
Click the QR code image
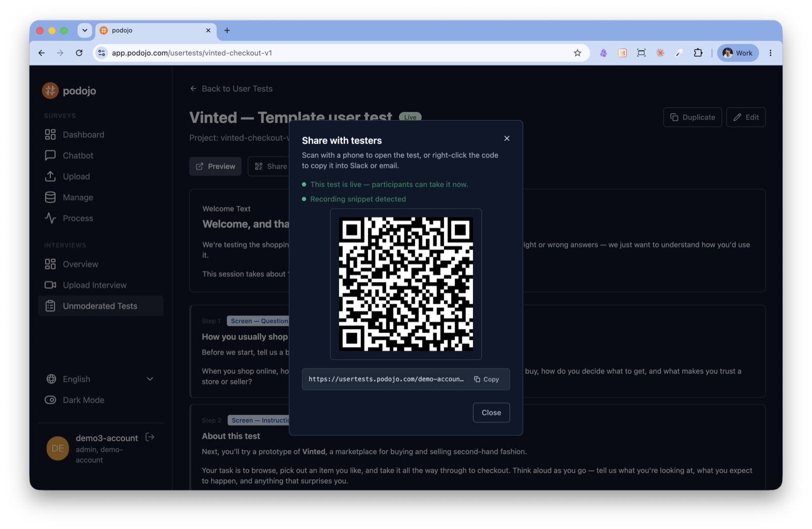[405, 284]
